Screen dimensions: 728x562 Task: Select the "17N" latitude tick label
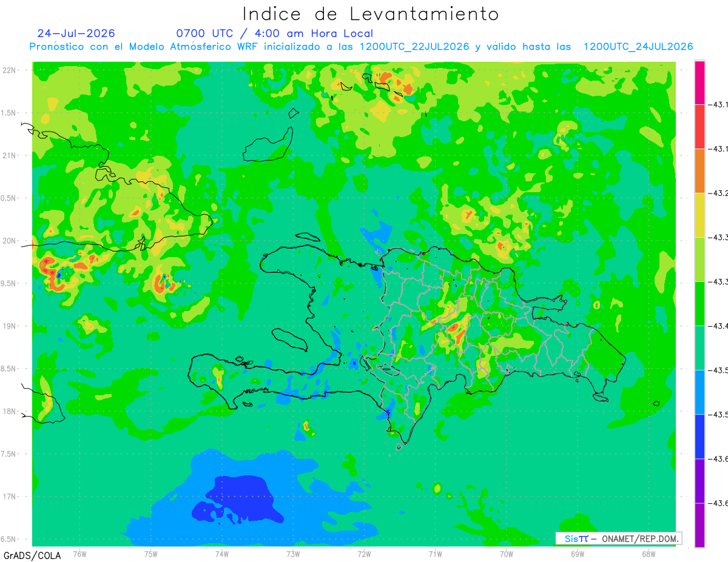10,497
